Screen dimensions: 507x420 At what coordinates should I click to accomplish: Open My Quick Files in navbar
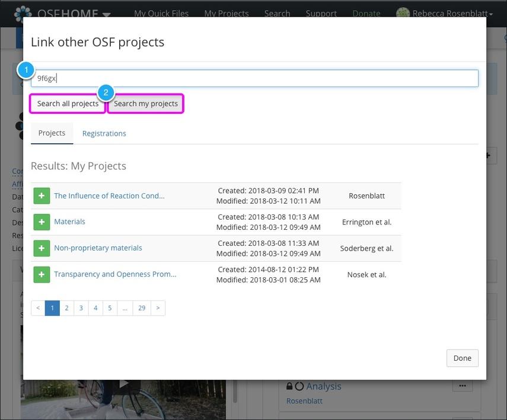click(161, 13)
